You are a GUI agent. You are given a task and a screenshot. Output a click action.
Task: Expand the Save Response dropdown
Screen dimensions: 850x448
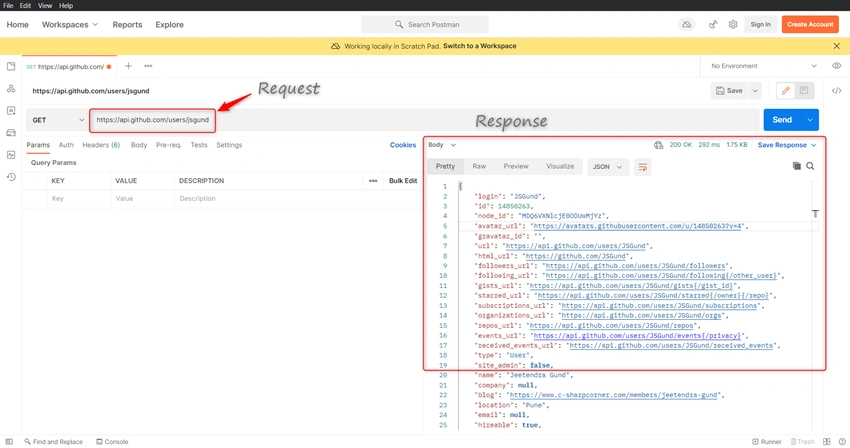[787, 145]
